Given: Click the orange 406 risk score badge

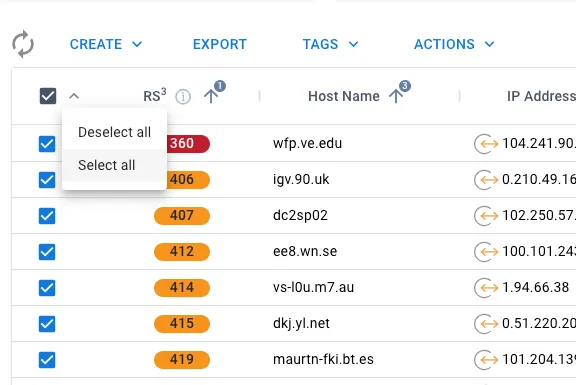Looking at the screenshot, I should pos(188,180).
